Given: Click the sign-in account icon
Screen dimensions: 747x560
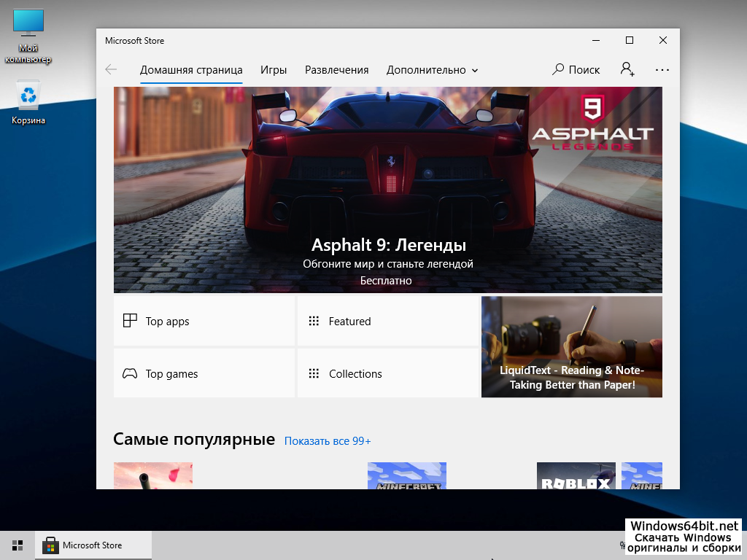Looking at the screenshot, I should coord(627,69).
